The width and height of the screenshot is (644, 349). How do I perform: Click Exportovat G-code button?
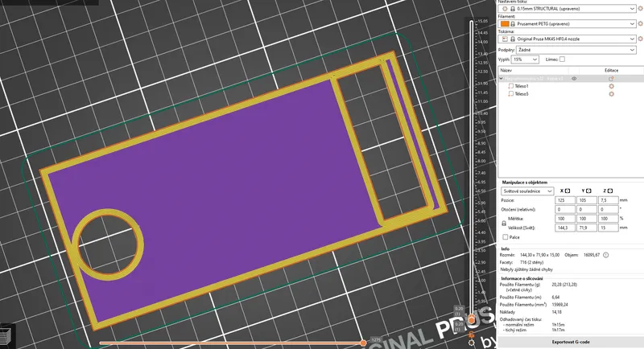pos(568,342)
